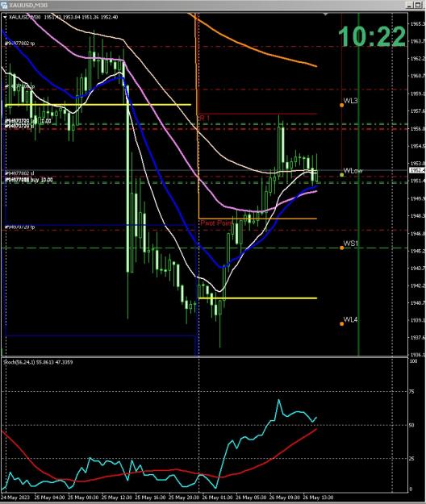Click the 24 May 2023 date label
This screenshot has width=426, height=504.
[16, 498]
